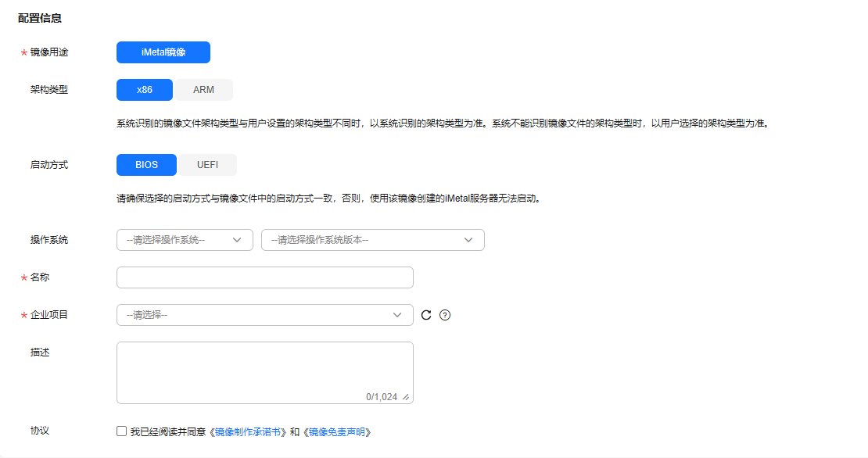Select BIOS boot mode
Screen dimensions: 868x458
(147, 165)
